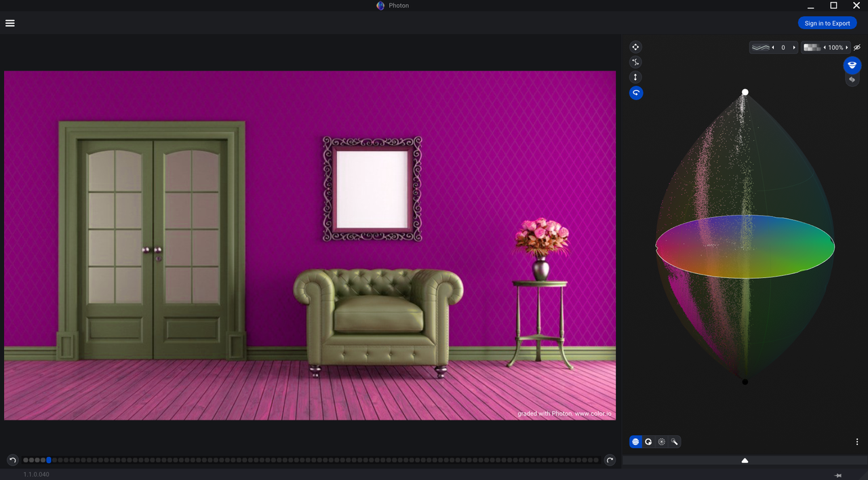Image resolution: width=868 pixels, height=480 pixels.
Task: Click the version text 1.1.0.040
Action: pos(36,475)
